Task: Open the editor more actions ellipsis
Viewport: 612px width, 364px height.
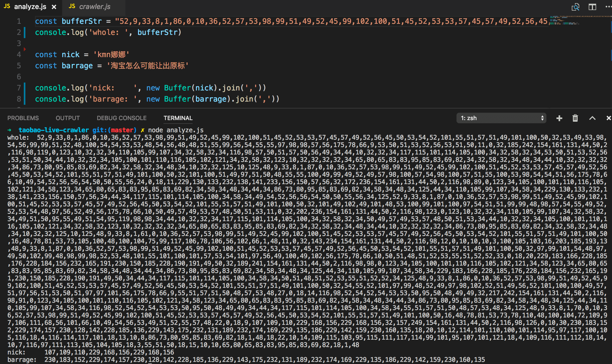Action: pyautogui.click(x=608, y=7)
